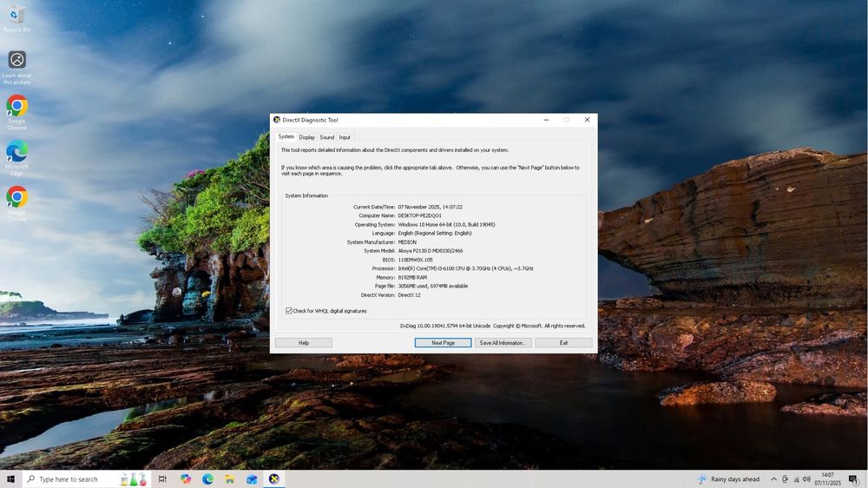868x488 pixels.
Task: Open the network status tray icon
Action: 796,479
